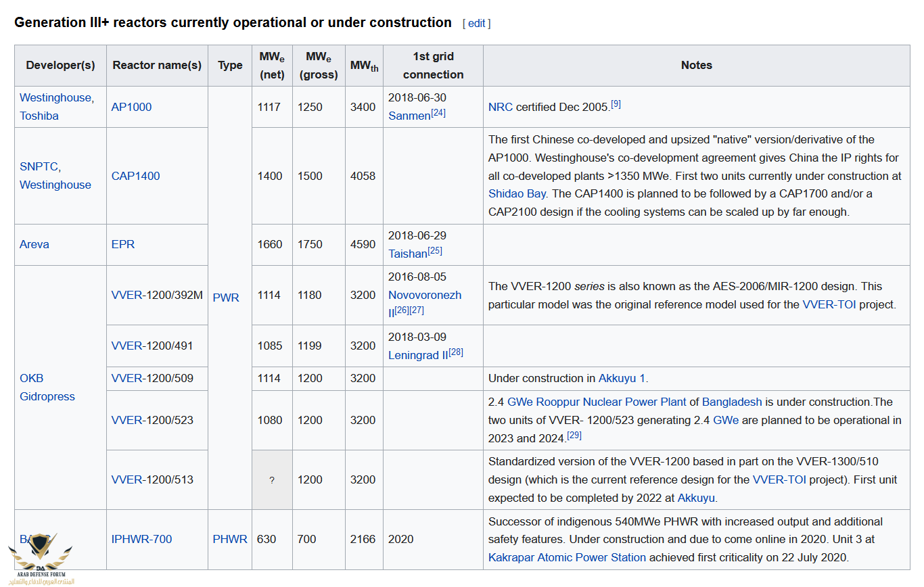Click the section heading Generation III+ reactors

coord(233,22)
